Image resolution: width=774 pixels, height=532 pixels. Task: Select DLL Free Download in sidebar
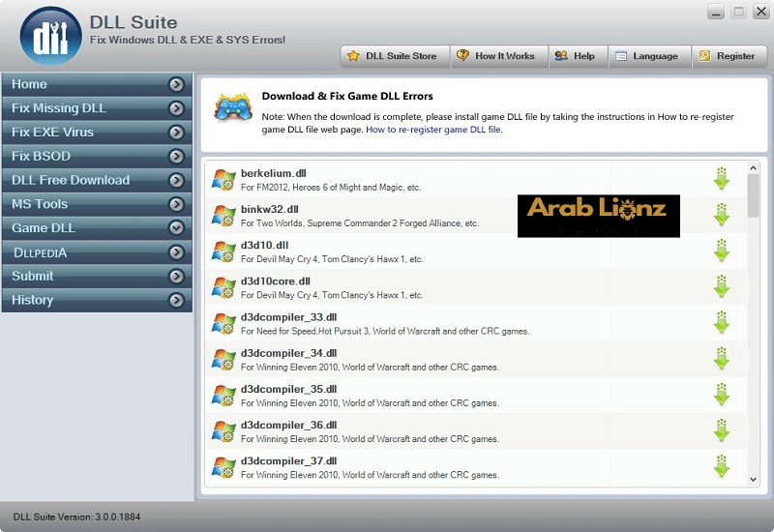pyautogui.click(x=71, y=180)
